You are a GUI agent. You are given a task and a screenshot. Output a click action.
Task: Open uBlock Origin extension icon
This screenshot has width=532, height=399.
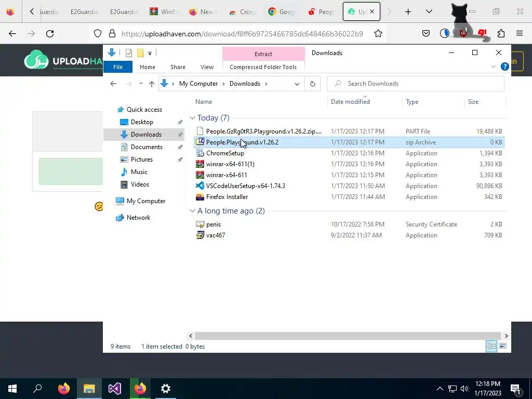(463, 34)
